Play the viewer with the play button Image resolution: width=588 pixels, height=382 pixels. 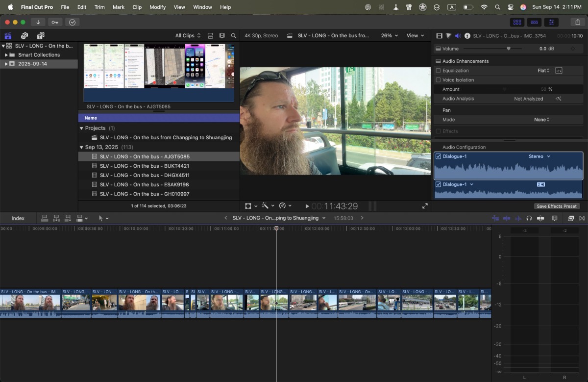(x=307, y=206)
